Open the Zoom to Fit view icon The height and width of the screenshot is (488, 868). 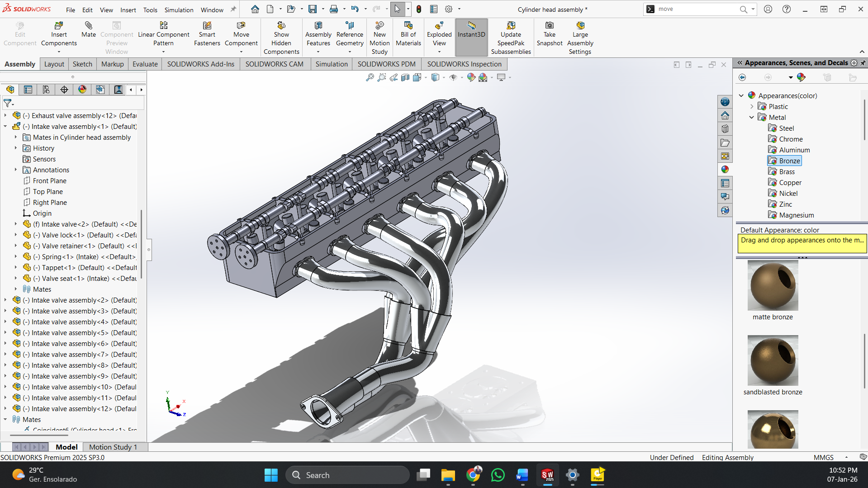[x=370, y=77]
